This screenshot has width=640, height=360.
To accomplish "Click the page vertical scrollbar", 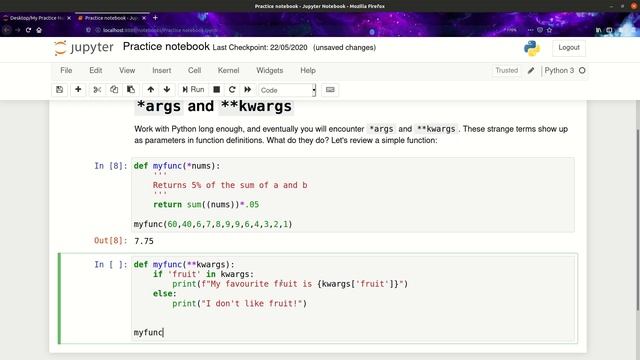I will [638, 220].
